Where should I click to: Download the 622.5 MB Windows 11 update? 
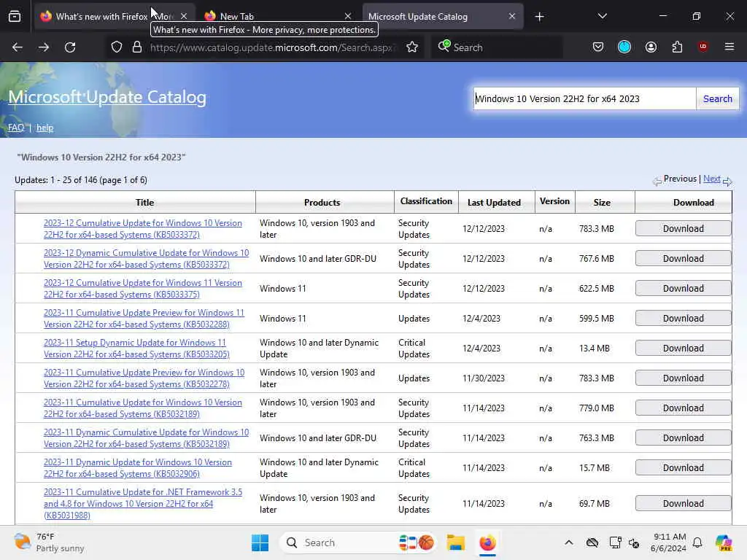683,289
